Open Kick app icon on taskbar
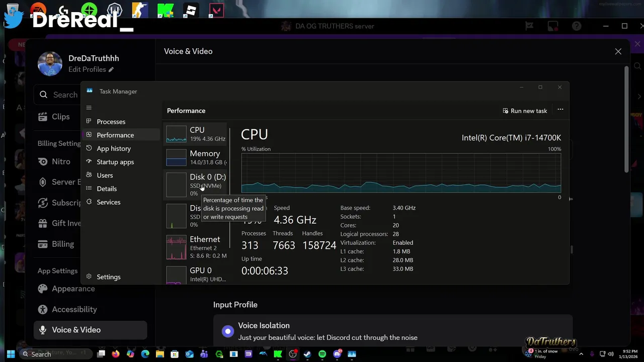 278,354
